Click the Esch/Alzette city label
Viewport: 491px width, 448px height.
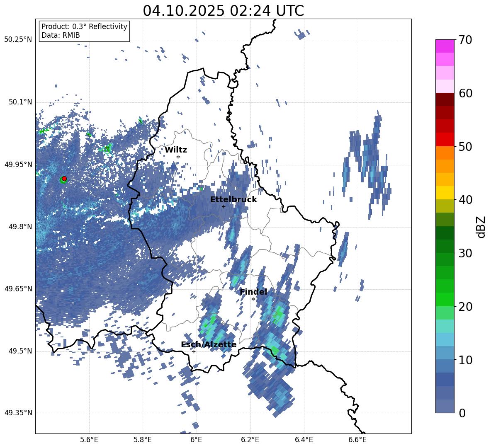[209, 344]
